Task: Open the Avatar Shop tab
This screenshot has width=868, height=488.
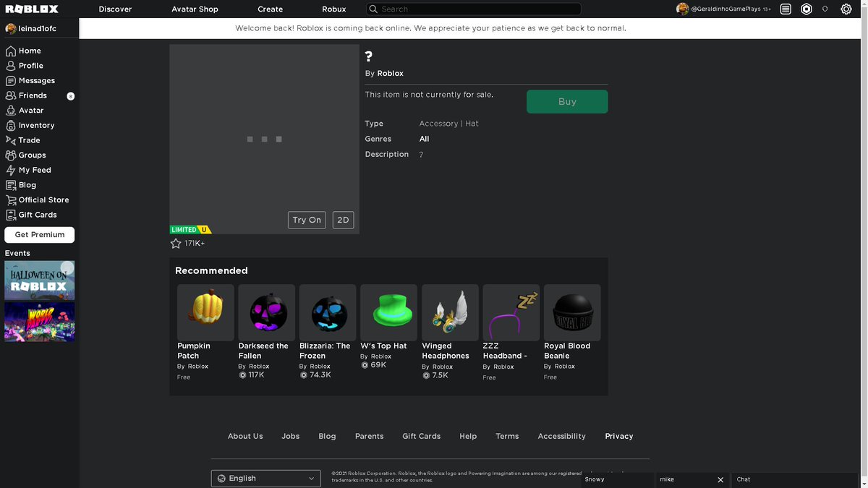Action: (195, 9)
